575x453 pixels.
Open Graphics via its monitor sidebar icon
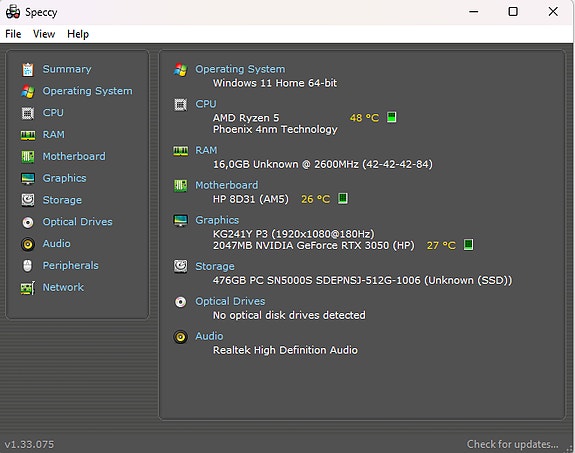(x=28, y=179)
